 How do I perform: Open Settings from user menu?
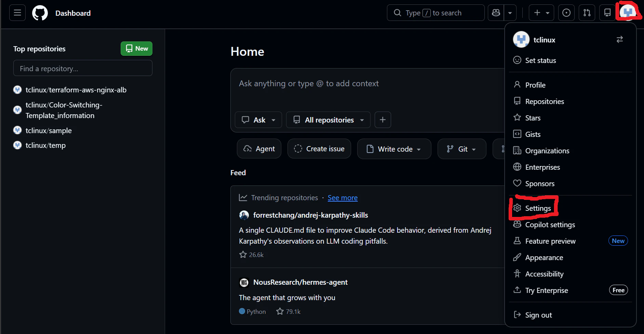click(x=570, y=208)
